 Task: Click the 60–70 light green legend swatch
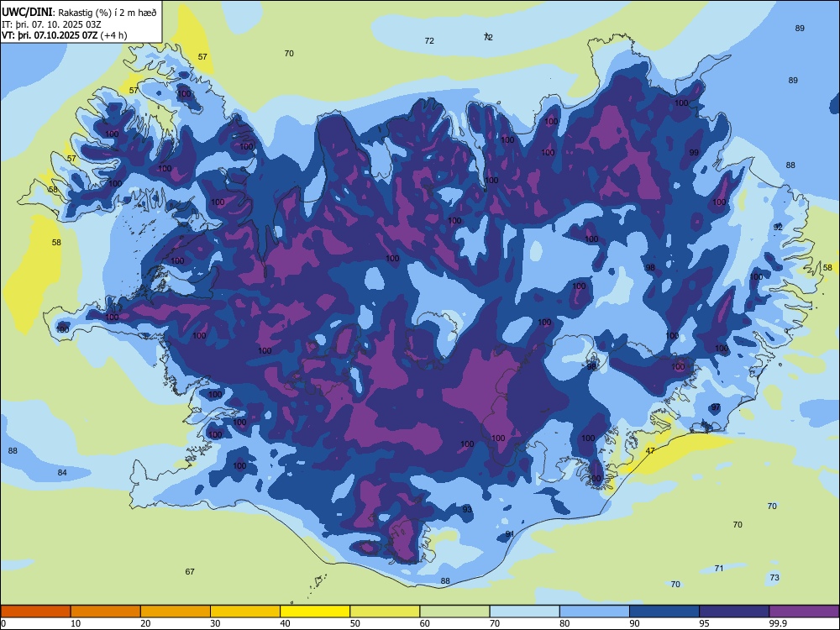click(x=454, y=612)
